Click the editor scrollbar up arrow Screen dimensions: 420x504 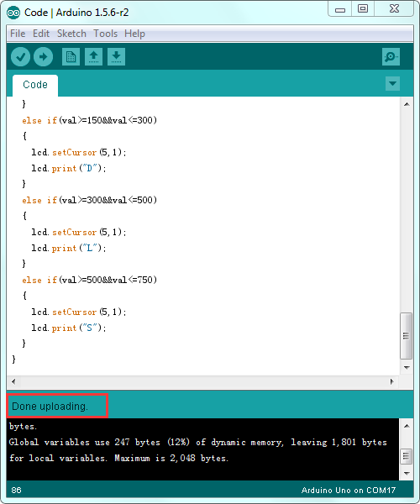click(407, 104)
